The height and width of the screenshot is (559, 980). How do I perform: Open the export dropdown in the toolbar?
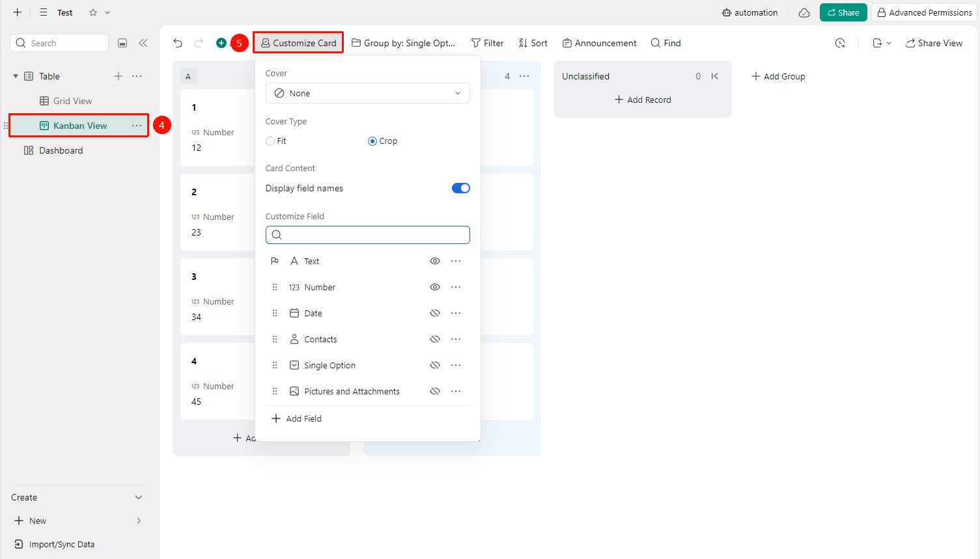882,43
